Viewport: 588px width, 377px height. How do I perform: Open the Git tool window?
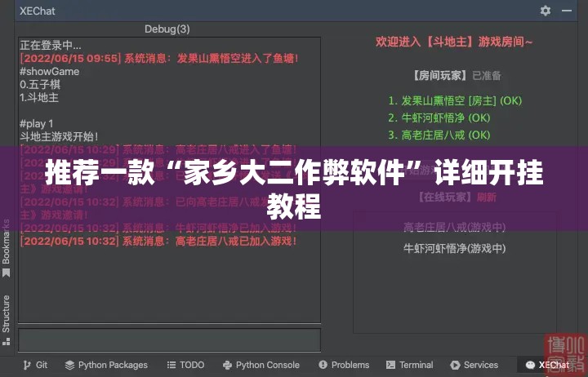pos(36,365)
